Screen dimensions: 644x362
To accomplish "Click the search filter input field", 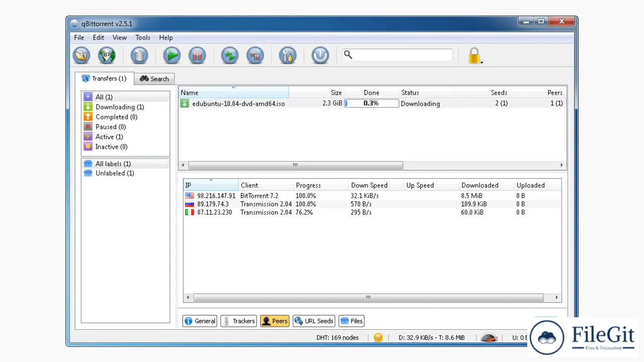I will pos(397,55).
